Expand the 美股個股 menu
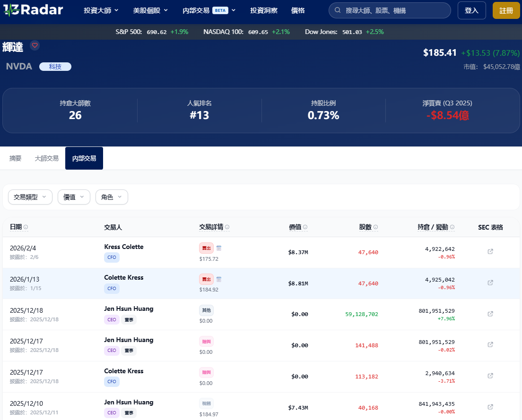Image resolution: width=522 pixels, height=420 pixels. click(x=150, y=10)
